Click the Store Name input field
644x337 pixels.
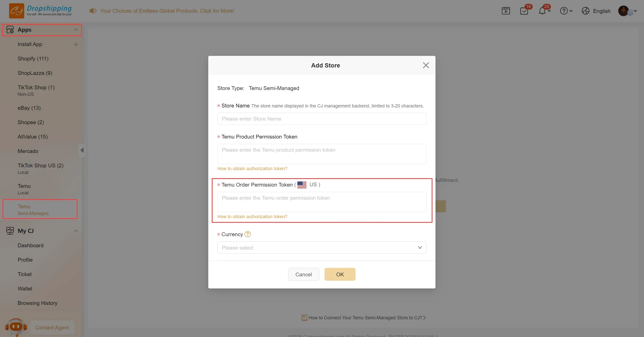point(322,119)
